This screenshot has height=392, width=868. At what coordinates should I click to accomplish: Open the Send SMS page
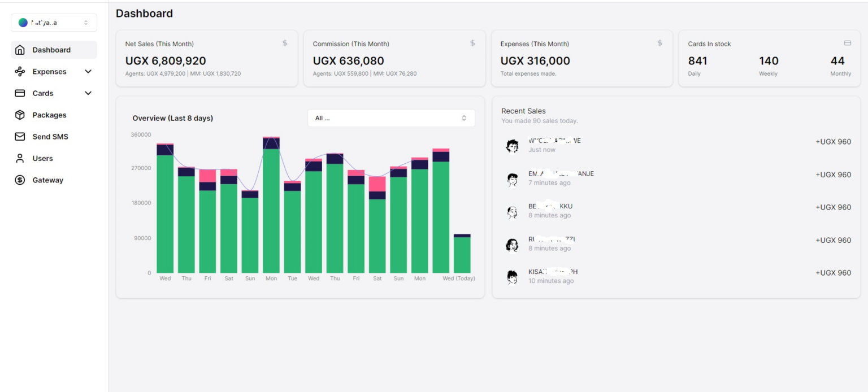point(50,137)
